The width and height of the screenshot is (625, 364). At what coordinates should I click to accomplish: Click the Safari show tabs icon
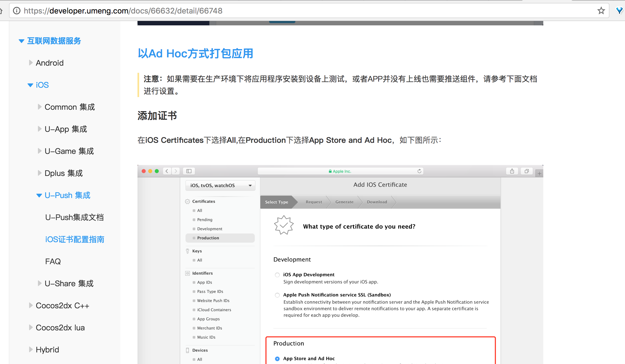click(527, 171)
